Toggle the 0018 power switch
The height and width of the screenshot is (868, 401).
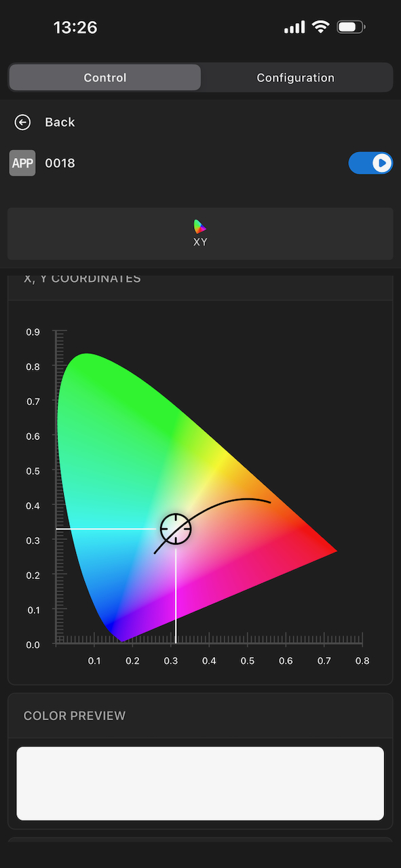[x=370, y=163]
